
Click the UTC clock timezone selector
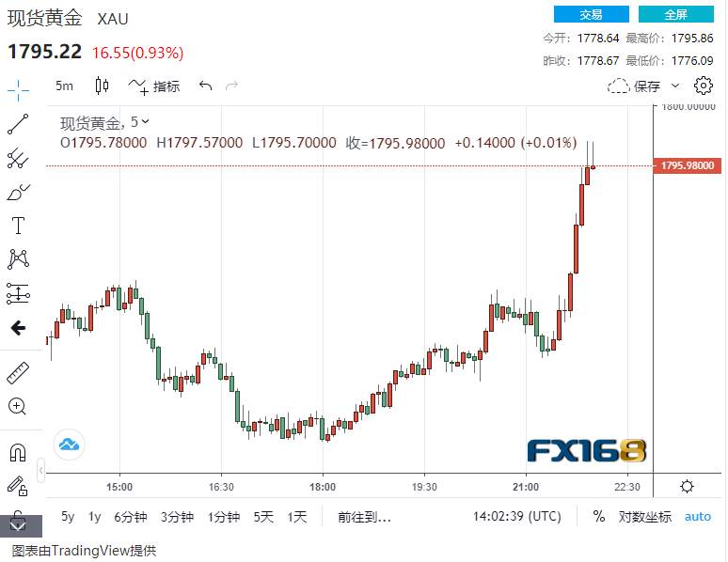click(x=516, y=517)
